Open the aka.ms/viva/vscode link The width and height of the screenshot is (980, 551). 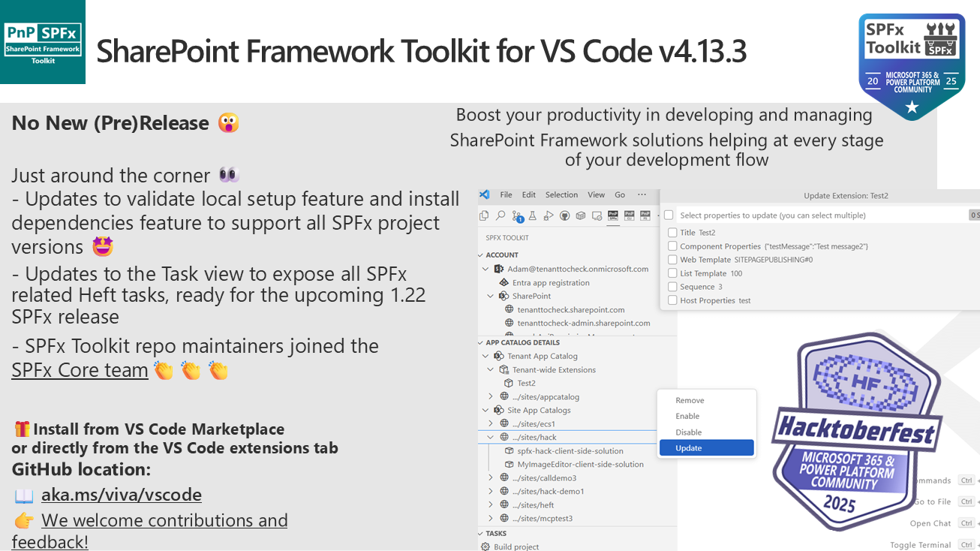(121, 495)
